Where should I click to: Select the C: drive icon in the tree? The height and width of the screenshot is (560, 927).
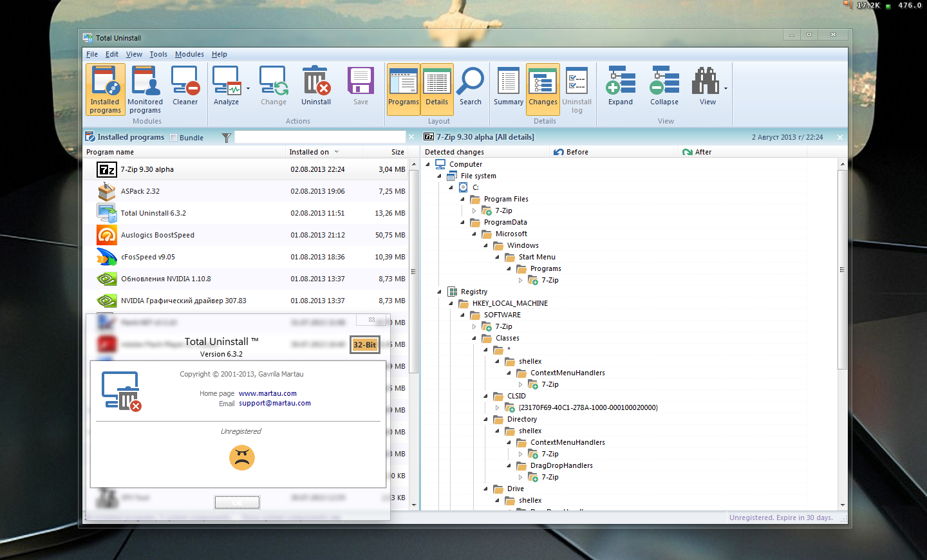[x=464, y=187]
